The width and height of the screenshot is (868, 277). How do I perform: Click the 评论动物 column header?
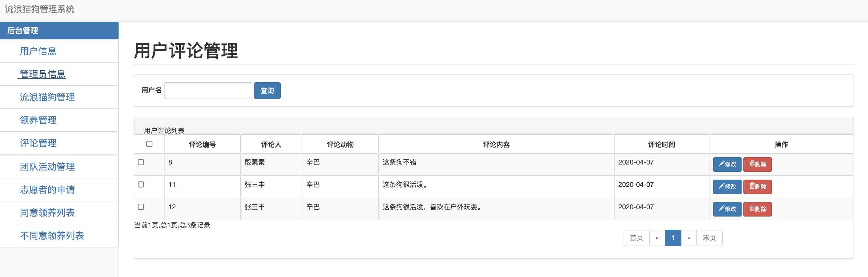(340, 145)
